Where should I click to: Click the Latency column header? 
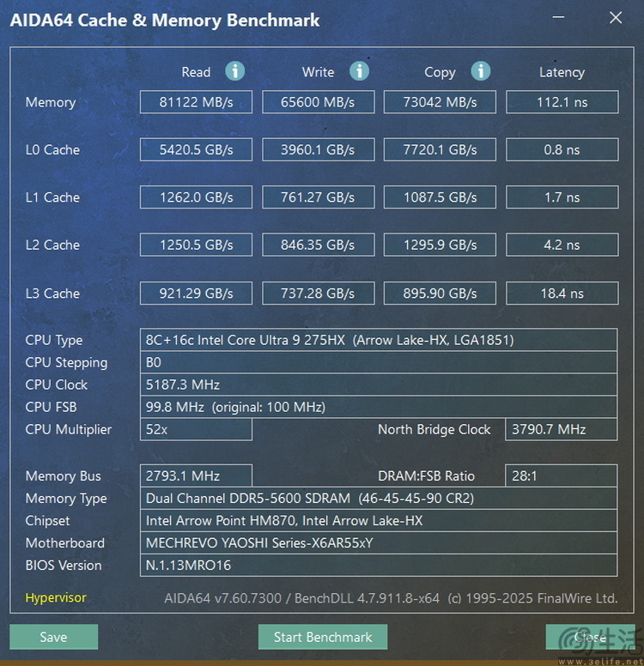pos(562,73)
